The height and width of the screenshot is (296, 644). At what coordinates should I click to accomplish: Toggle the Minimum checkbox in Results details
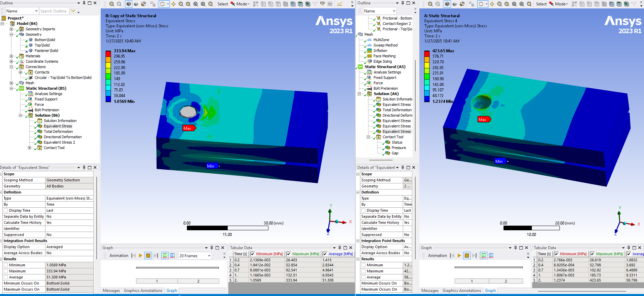point(6,265)
